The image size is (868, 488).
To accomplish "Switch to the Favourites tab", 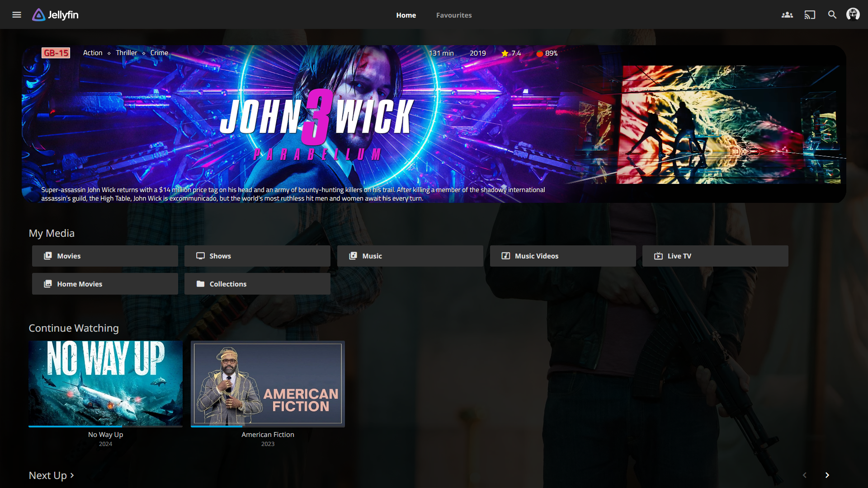I will [454, 15].
